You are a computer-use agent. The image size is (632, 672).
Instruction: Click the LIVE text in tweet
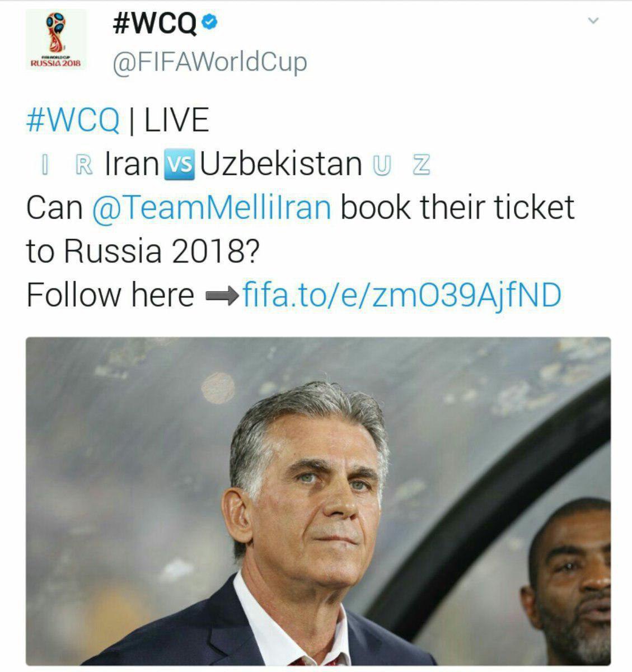(176, 120)
